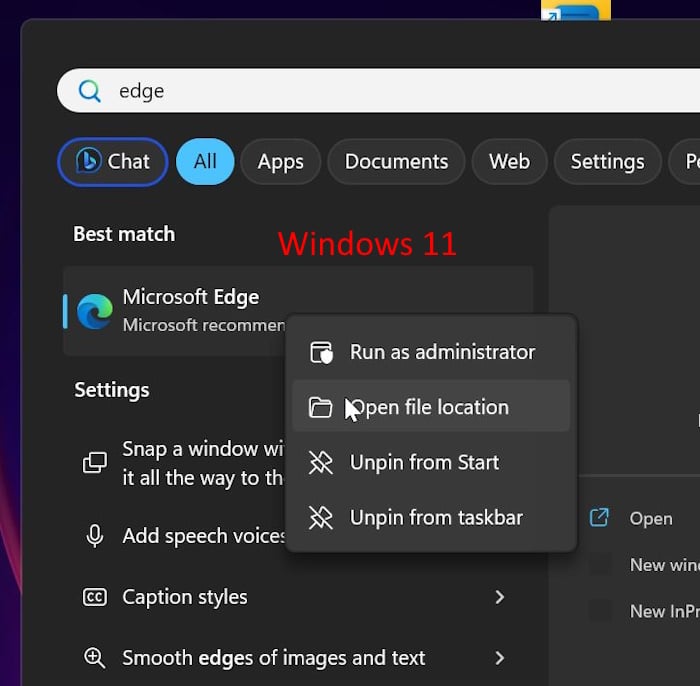Click the Open external-link icon in preview pane
Image resolution: width=700 pixels, height=686 pixels.
599,518
